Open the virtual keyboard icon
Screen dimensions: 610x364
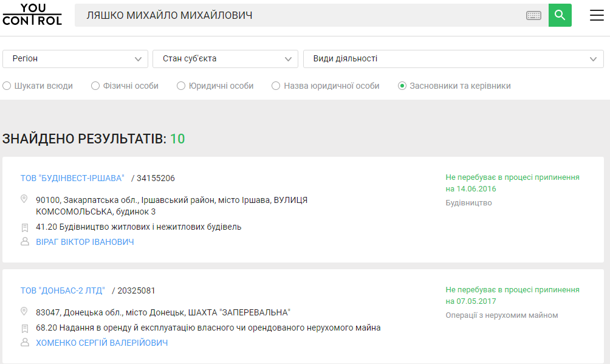pos(533,15)
